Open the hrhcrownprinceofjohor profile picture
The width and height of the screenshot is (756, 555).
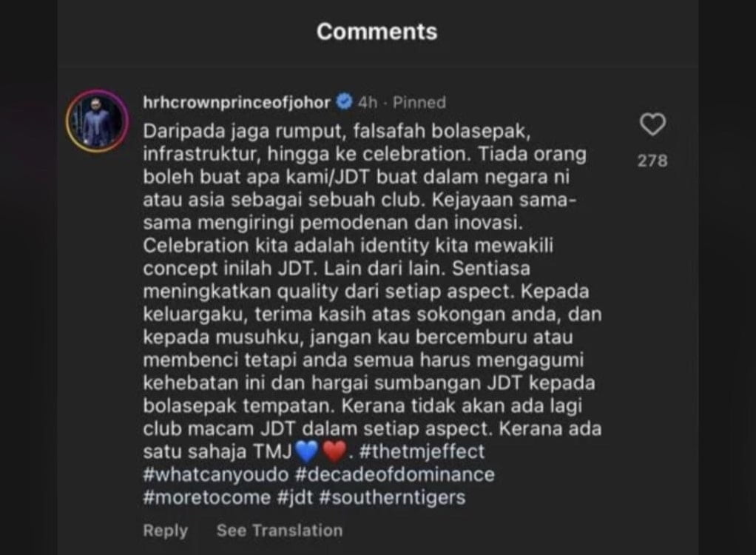pos(98,121)
